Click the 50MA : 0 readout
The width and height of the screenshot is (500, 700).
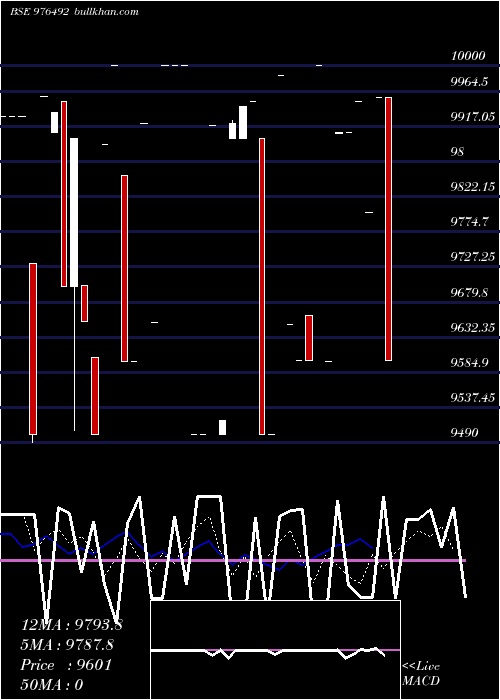(52, 685)
